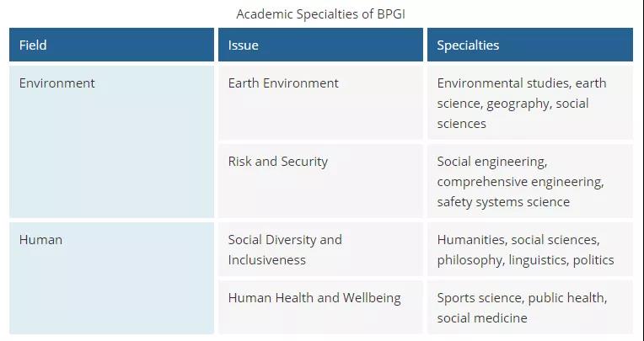Select the Human field cell
This screenshot has width=644, height=341.
(40, 240)
